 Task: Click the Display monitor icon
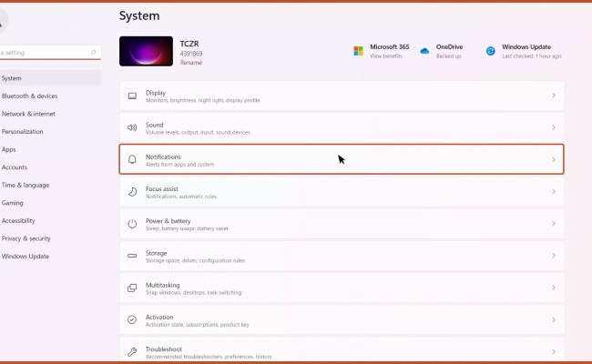tap(132, 96)
